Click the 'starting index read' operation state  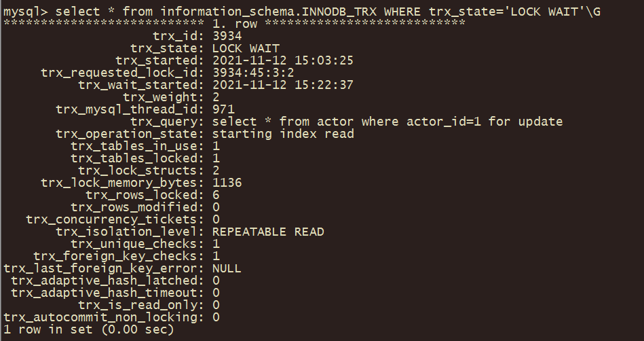coord(283,134)
